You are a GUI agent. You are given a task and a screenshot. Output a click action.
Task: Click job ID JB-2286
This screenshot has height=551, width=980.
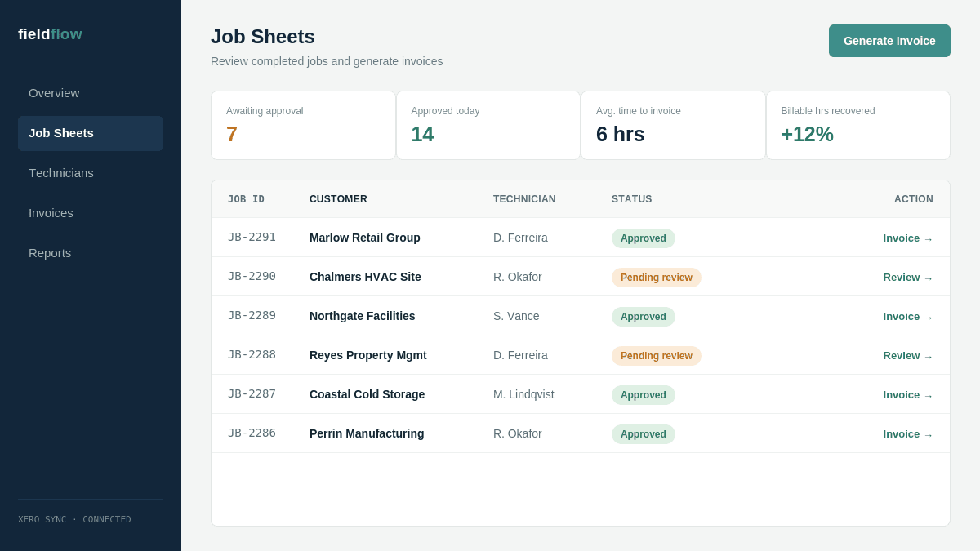pyautogui.click(x=252, y=433)
